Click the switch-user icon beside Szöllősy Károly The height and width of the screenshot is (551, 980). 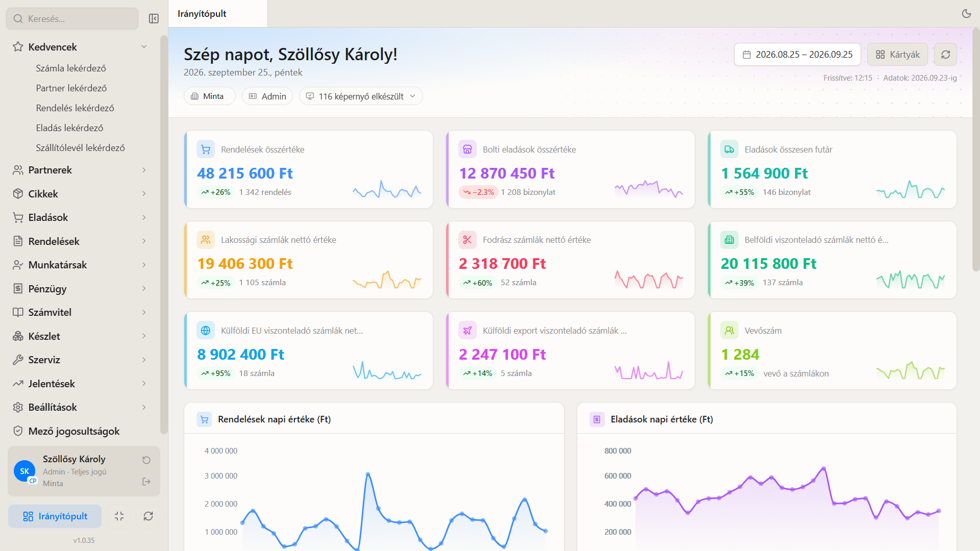pyautogui.click(x=146, y=460)
